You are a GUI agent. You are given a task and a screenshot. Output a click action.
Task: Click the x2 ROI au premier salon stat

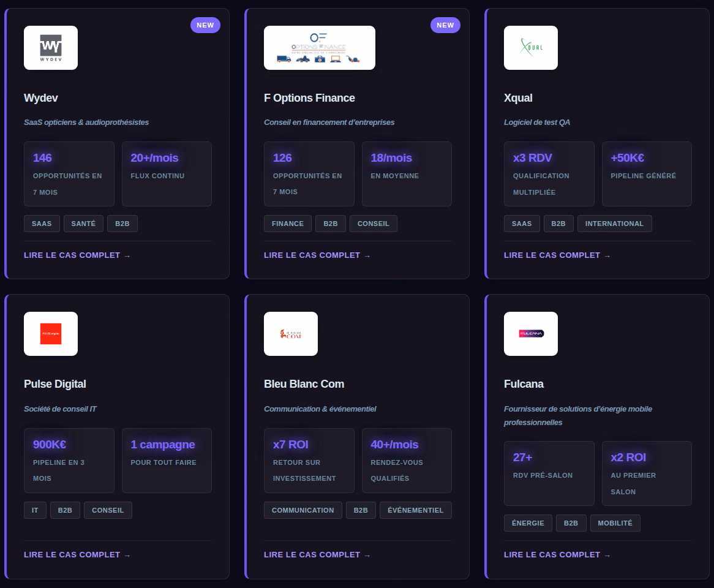[647, 473]
